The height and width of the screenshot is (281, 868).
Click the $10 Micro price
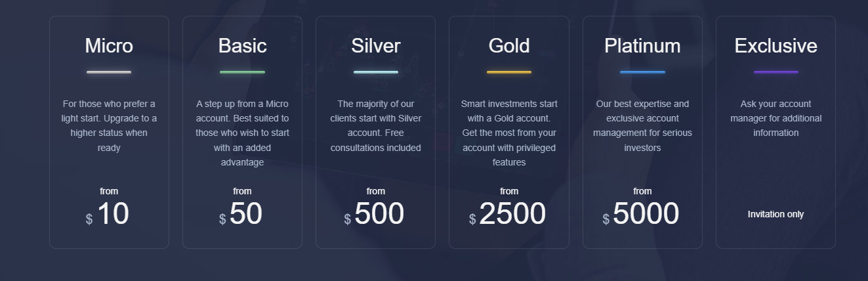point(108,215)
